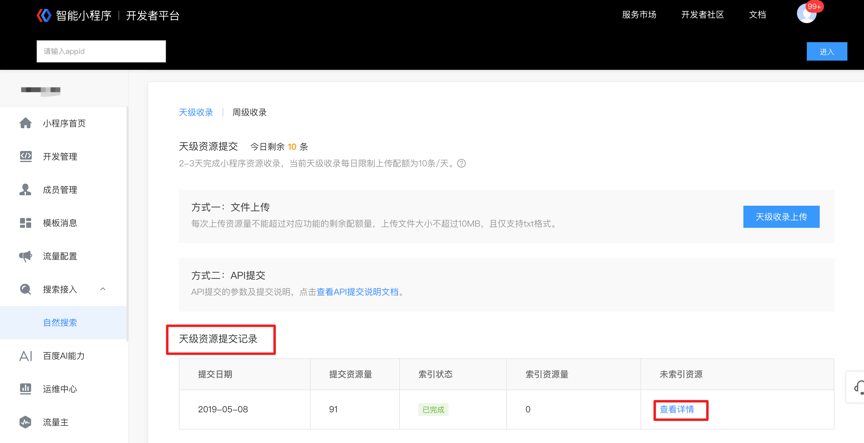The image size is (864, 443).
Task: Open the headset support icon
Action: tap(857, 388)
